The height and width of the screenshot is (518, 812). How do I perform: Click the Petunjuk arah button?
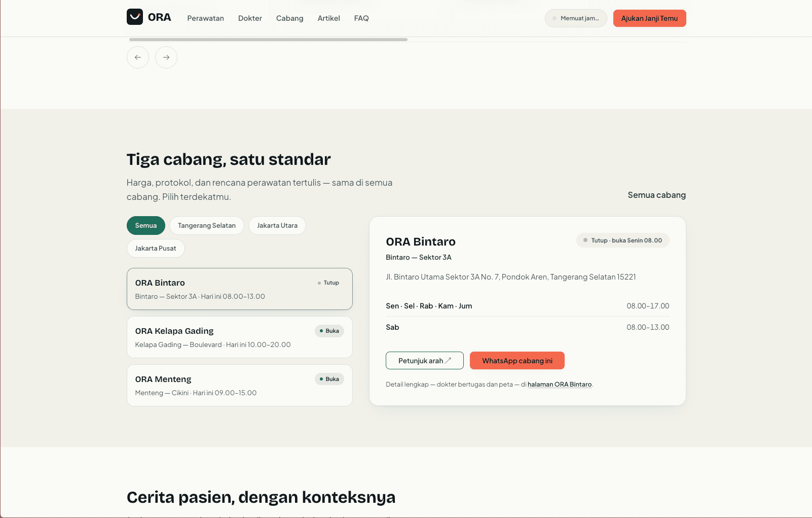(425, 361)
